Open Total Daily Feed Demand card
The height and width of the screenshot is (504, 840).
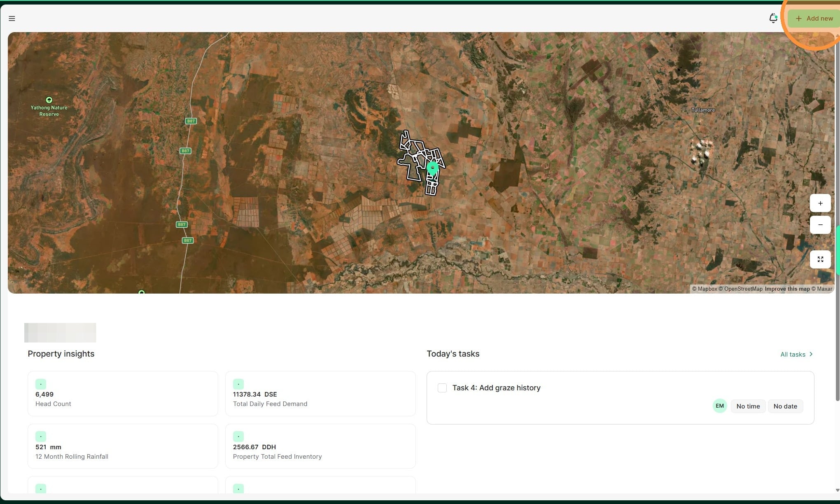point(320,394)
